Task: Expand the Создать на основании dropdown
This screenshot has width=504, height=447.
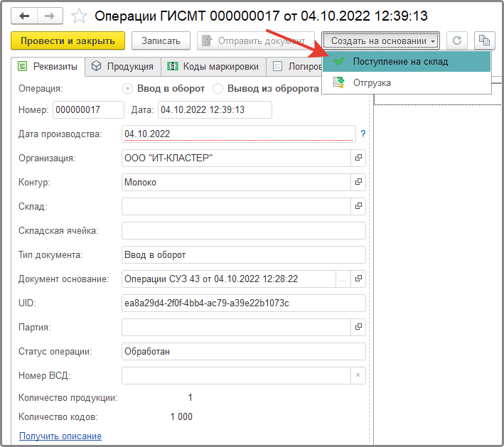Action: 380,41
